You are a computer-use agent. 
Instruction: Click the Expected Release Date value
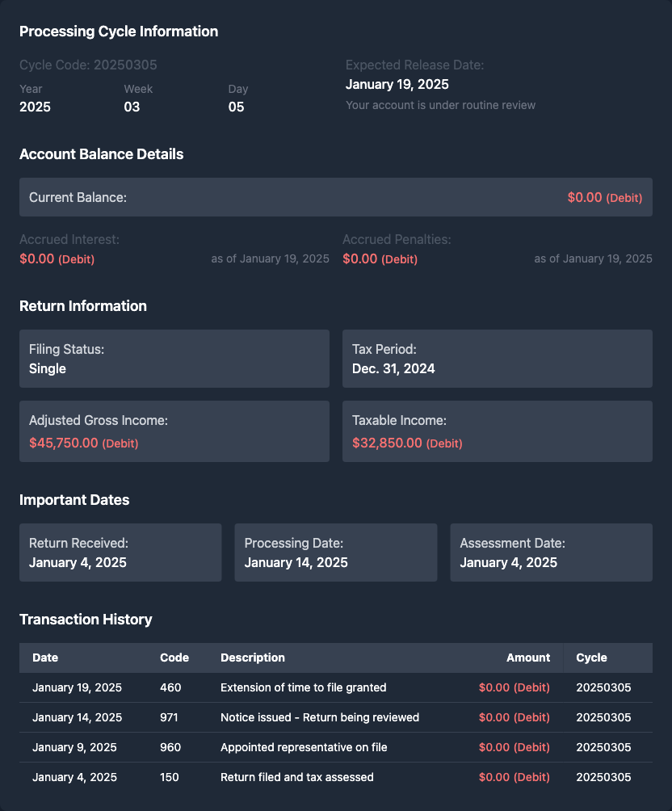point(397,84)
